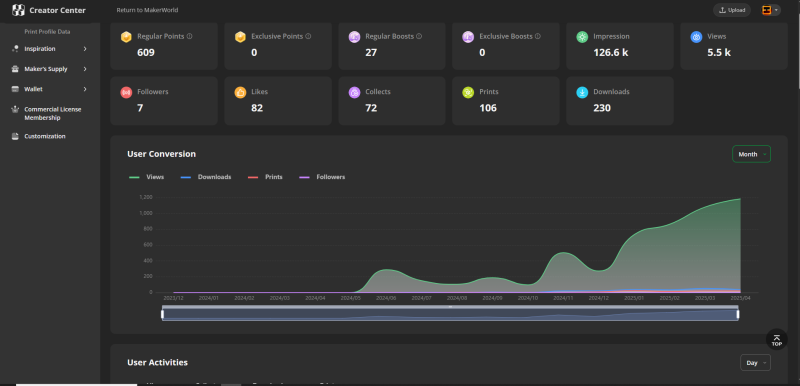
Task: Click the Creator Center logo icon
Action: click(18, 10)
